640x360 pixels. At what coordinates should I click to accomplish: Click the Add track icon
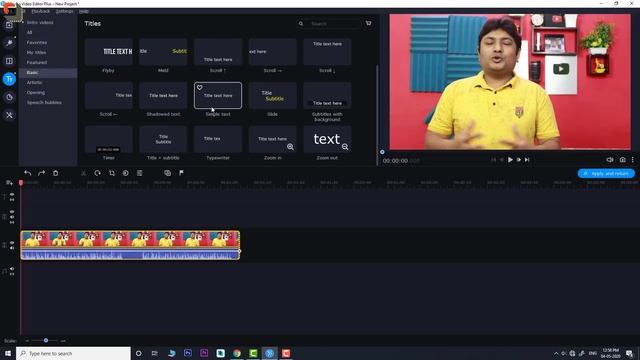click(9, 183)
